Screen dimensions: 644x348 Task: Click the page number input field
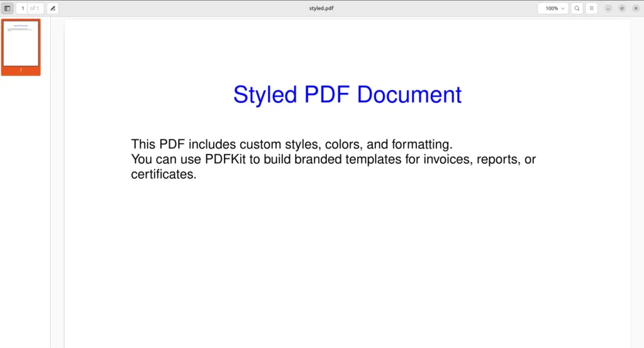23,8
